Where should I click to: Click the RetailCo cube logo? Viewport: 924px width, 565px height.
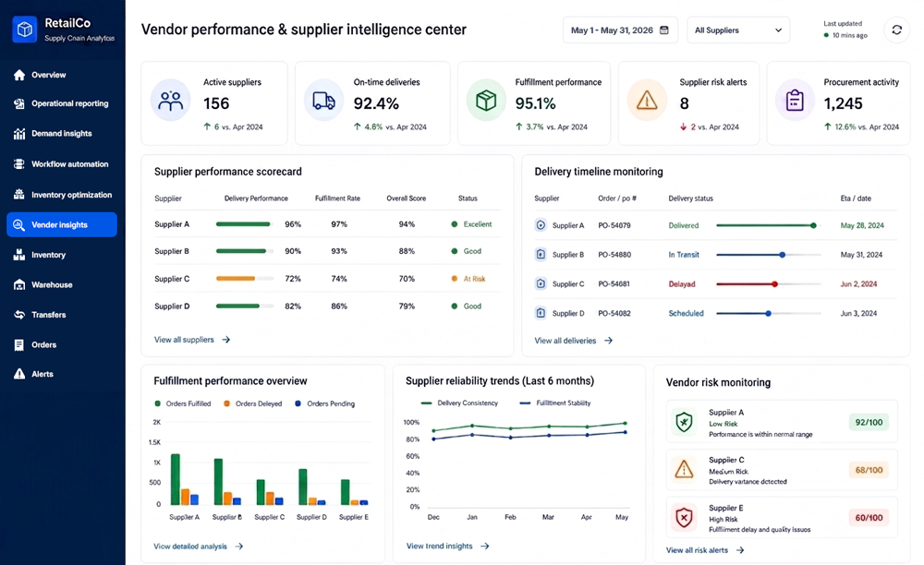[25, 29]
